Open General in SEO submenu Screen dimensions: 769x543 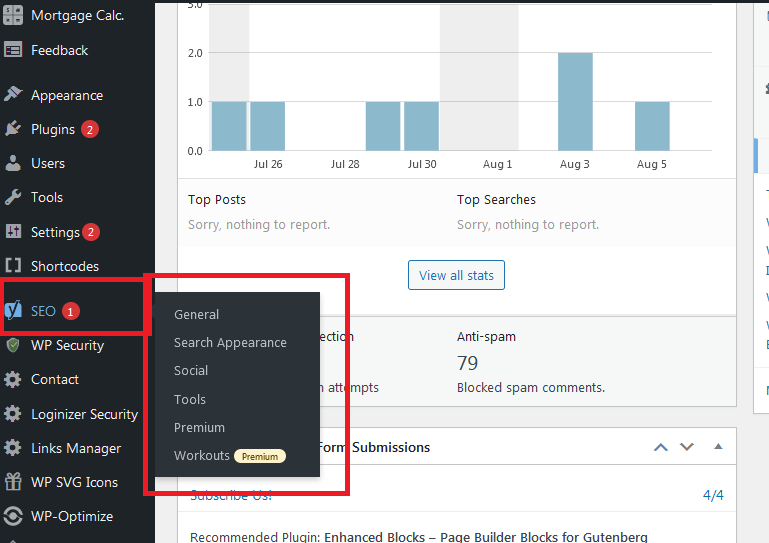click(x=196, y=314)
